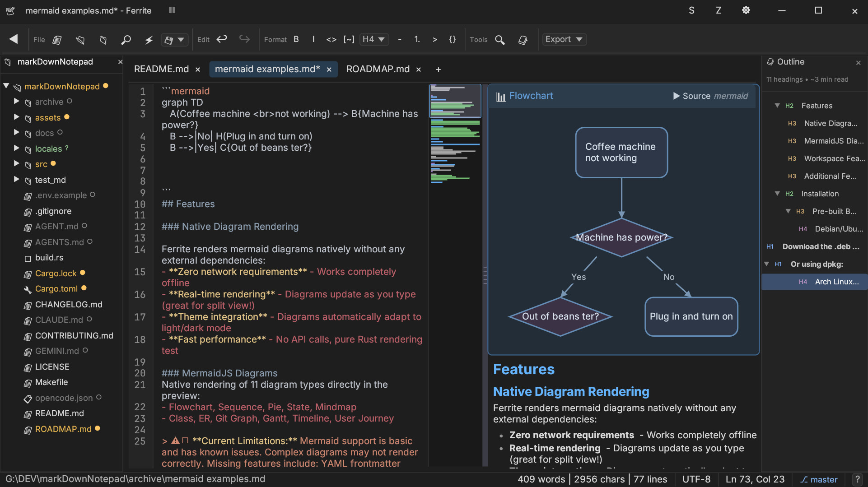The height and width of the screenshot is (487, 868).
Task: Insert a numbered list using 1. button
Action: [x=417, y=39]
